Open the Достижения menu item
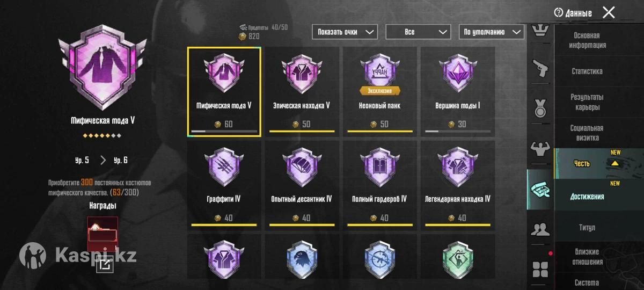The height and width of the screenshot is (290, 644). tap(587, 197)
